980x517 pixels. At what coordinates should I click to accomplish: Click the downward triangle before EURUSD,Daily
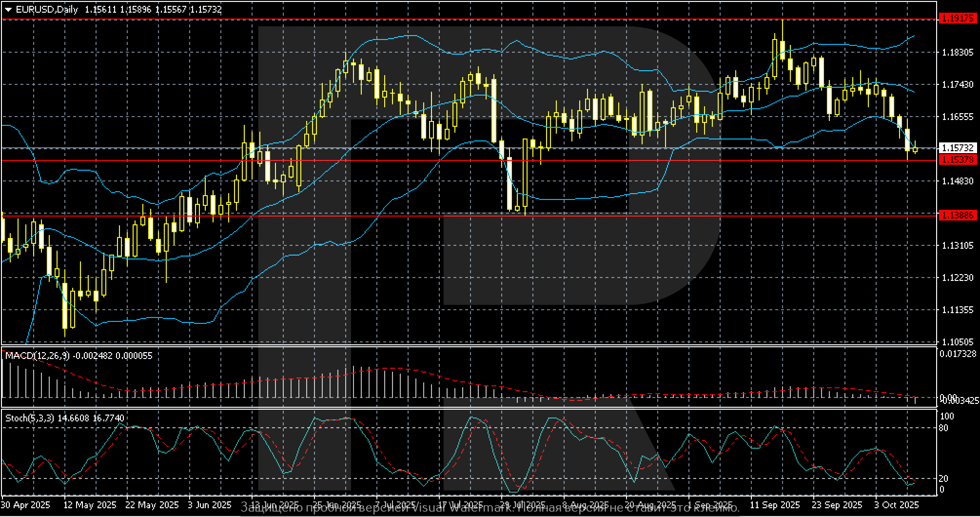tap(7, 9)
